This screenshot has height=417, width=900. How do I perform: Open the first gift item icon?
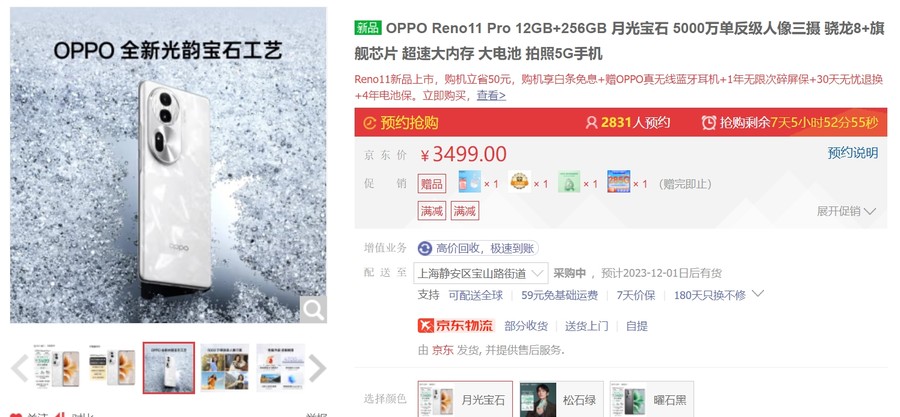pyautogui.click(x=470, y=182)
